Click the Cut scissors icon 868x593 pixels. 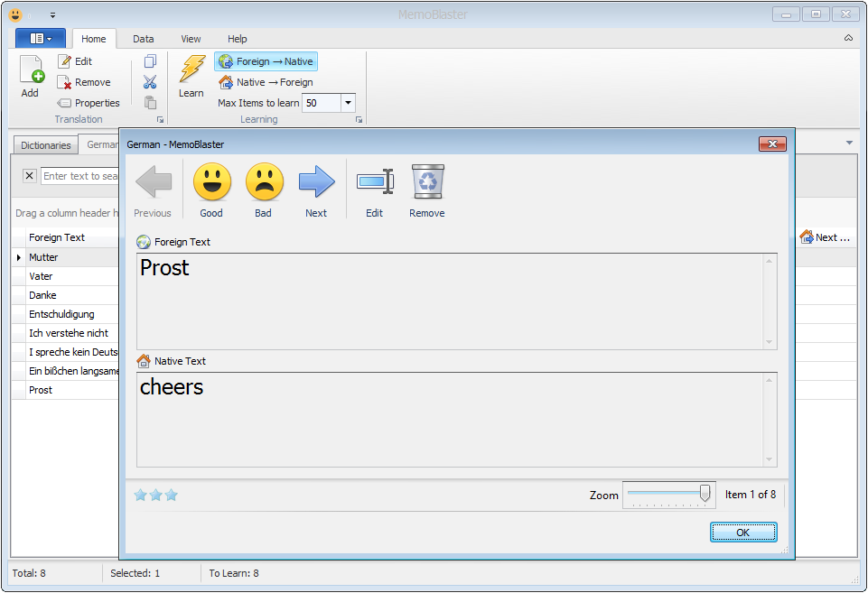coord(150,82)
